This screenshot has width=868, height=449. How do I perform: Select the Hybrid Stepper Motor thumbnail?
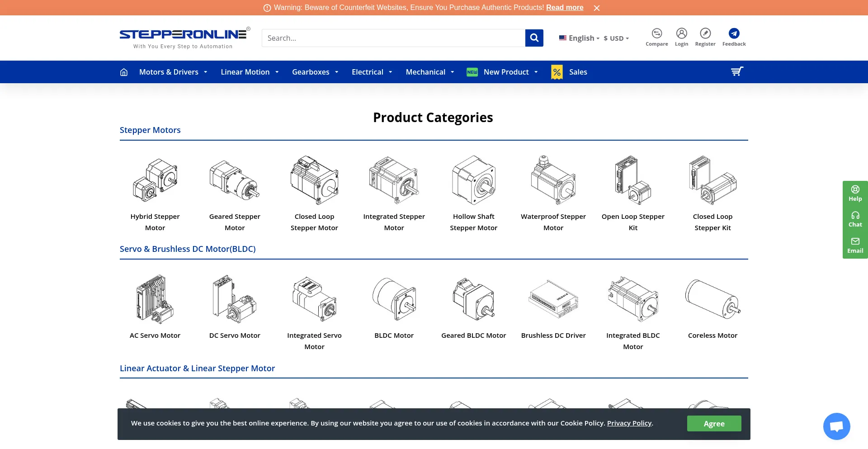(155, 181)
